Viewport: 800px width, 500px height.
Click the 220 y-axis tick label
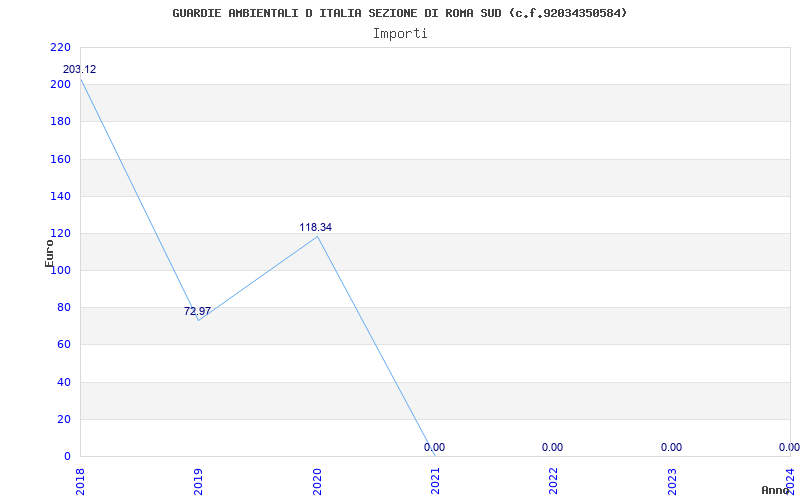click(60, 47)
